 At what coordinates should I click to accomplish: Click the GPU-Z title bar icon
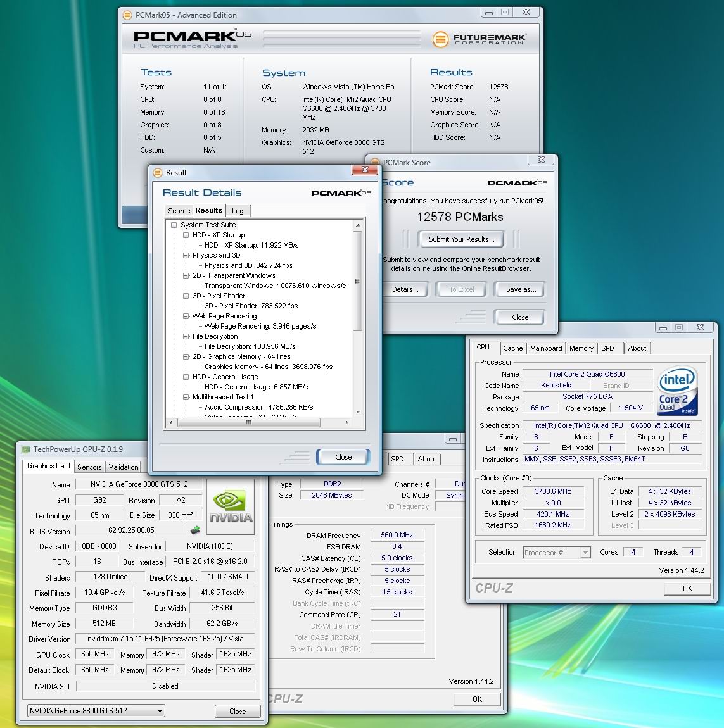(x=25, y=449)
